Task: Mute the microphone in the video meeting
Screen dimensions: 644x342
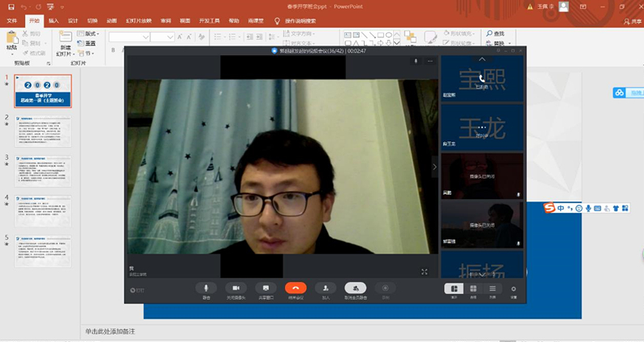Action: [206, 288]
